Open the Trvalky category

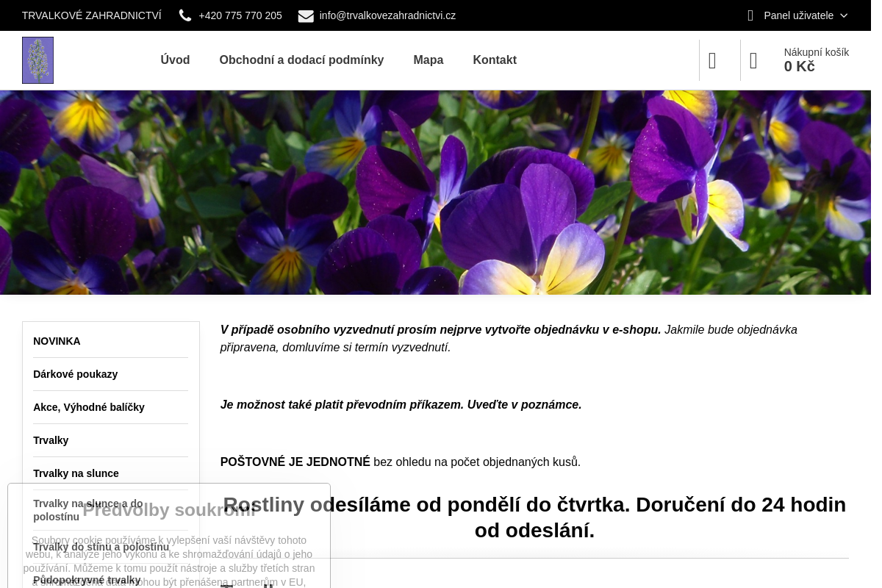pos(110,440)
